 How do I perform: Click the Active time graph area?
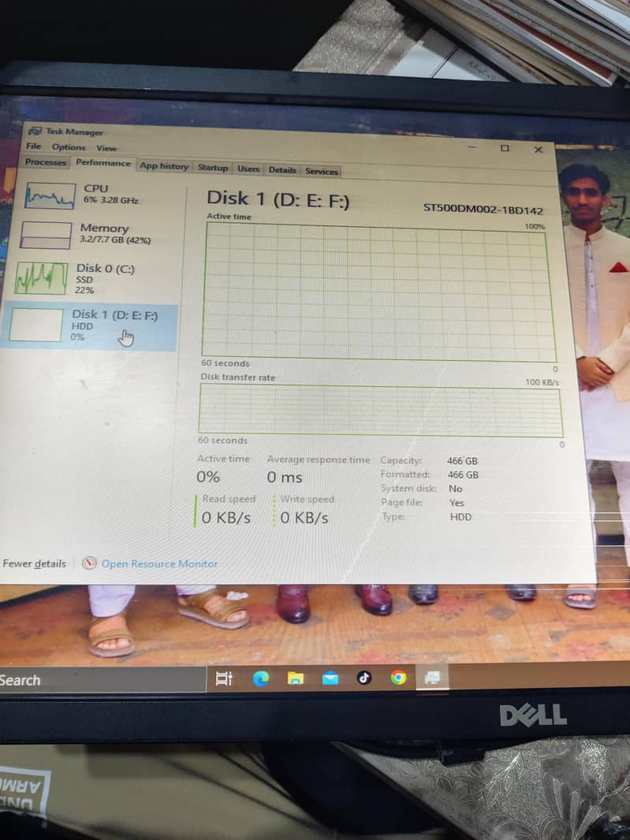click(x=378, y=292)
